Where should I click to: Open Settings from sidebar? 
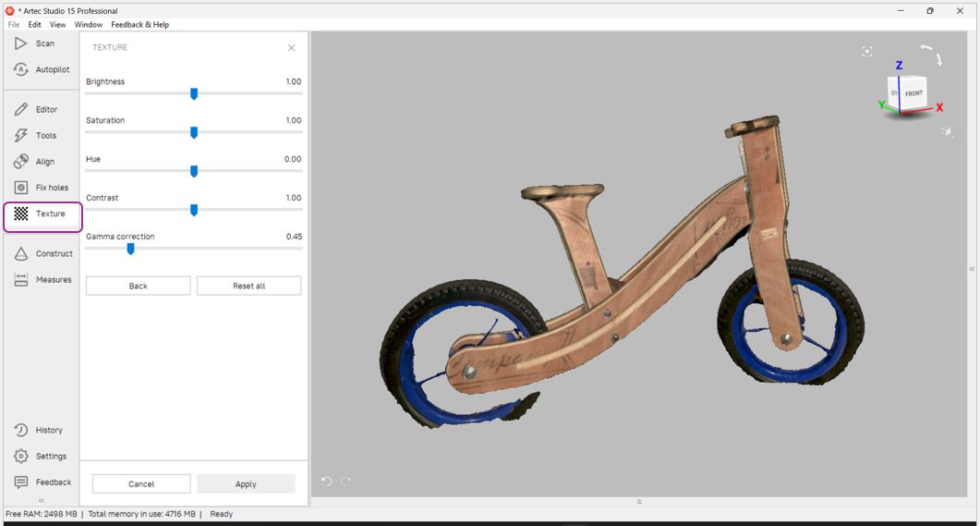(40, 456)
